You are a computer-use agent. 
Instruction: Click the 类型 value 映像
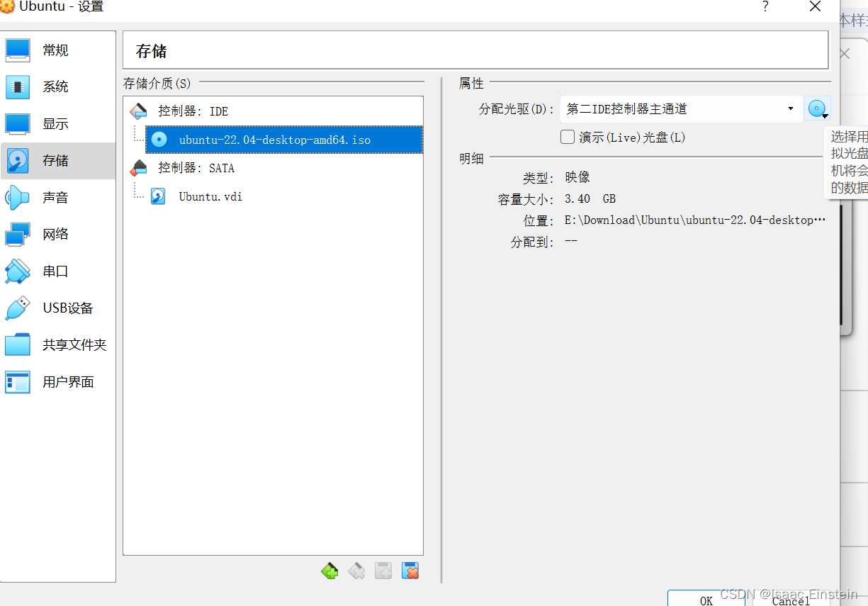point(577,177)
